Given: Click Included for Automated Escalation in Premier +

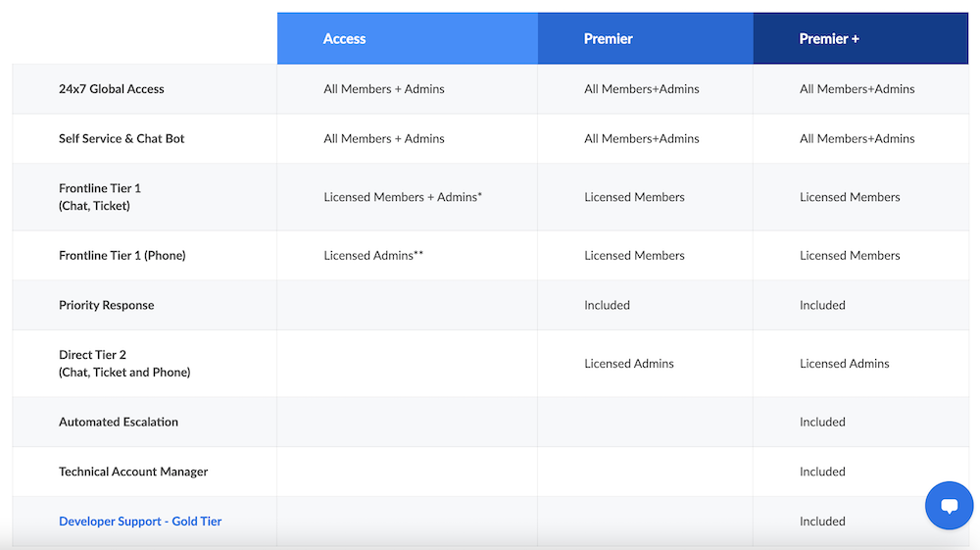Looking at the screenshot, I should (822, 422).
